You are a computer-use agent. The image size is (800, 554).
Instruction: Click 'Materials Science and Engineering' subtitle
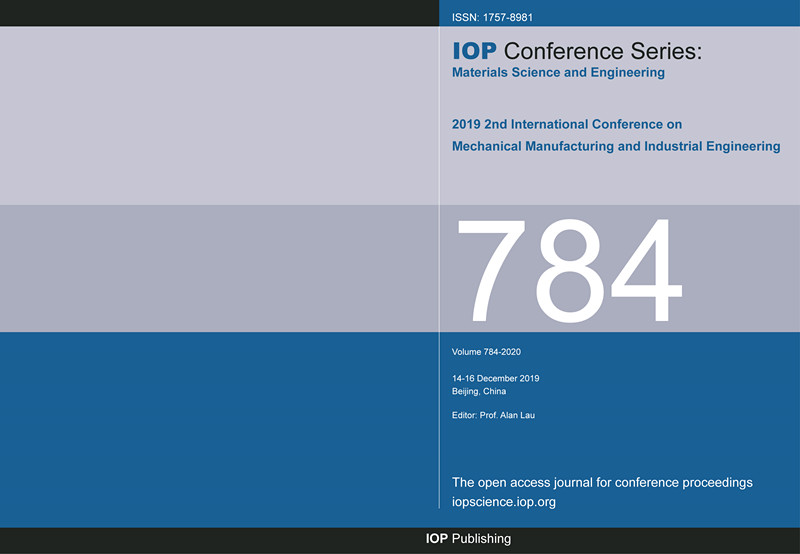point(558,72)
